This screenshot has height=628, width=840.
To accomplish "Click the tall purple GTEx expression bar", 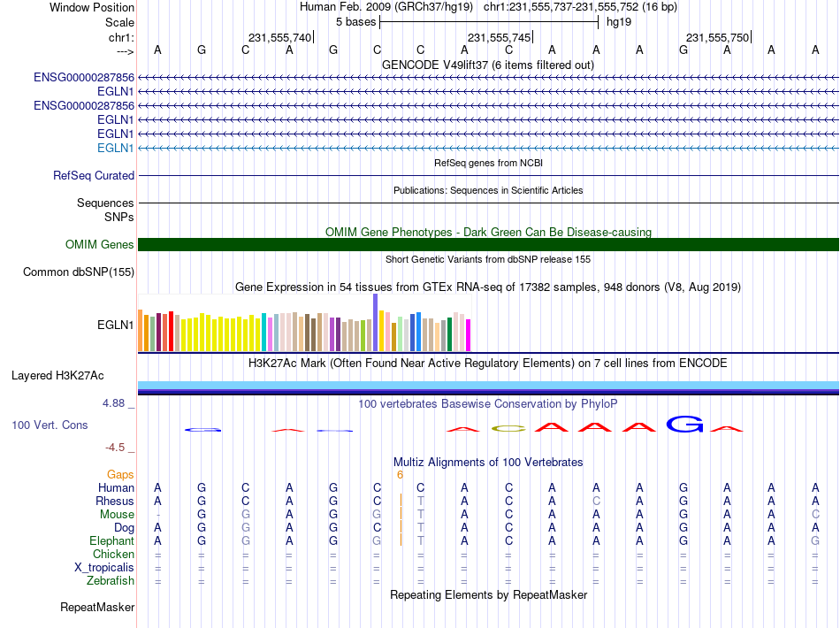I will click(x=376, y=323).
